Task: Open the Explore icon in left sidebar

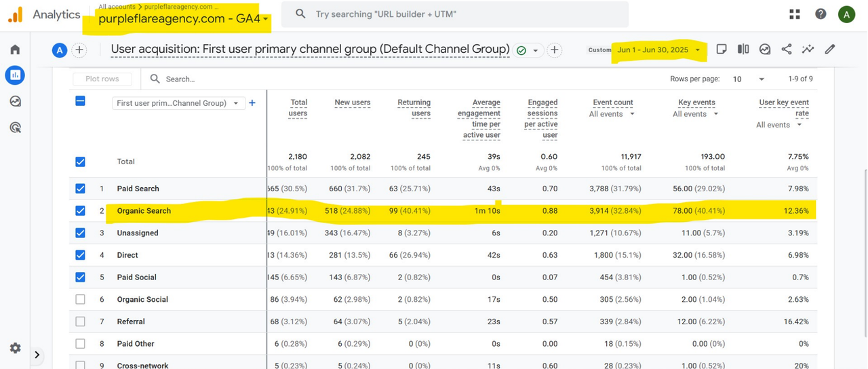Action: (x=15, y=101)
